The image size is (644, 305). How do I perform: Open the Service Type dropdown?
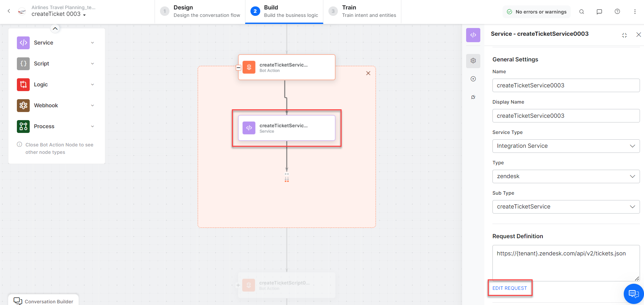[566, 146]
